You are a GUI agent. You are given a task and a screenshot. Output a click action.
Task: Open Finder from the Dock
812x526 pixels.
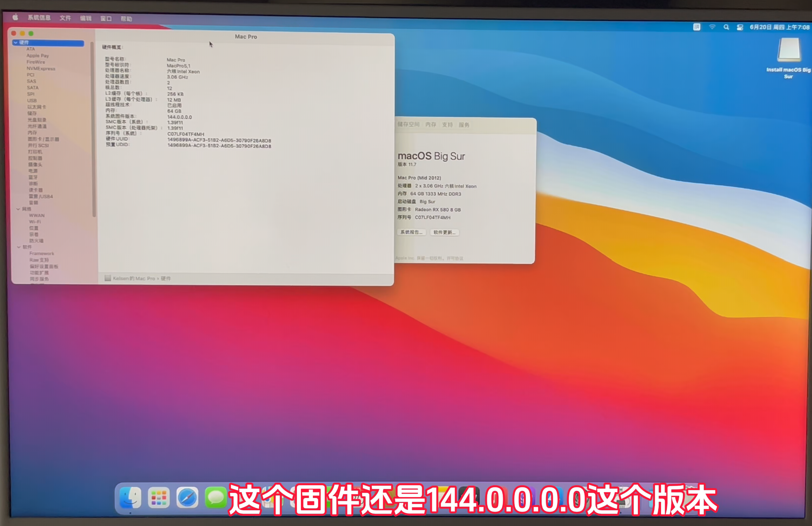pos(130,498)
